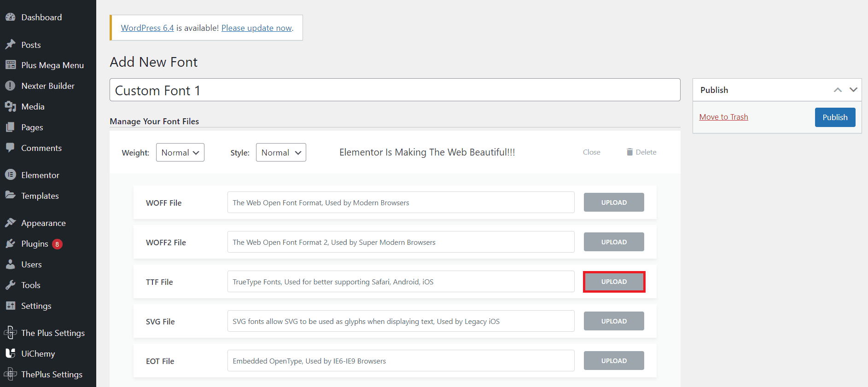Click the Plus Mega Menu icon

[10, 65]
